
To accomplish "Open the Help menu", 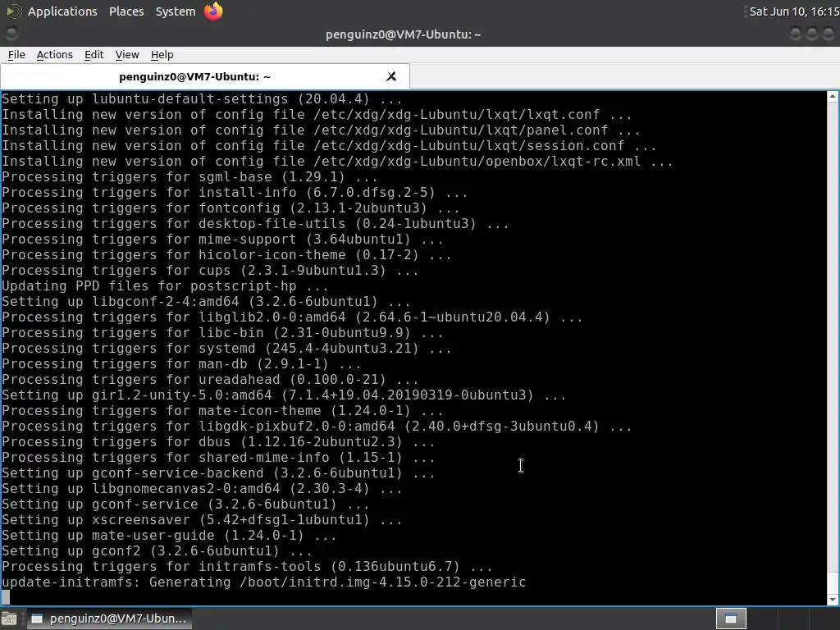I will (x=162, y=55).
